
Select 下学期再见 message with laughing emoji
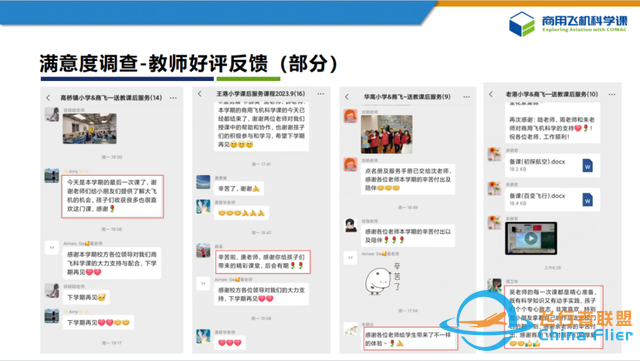coord(86,297)
